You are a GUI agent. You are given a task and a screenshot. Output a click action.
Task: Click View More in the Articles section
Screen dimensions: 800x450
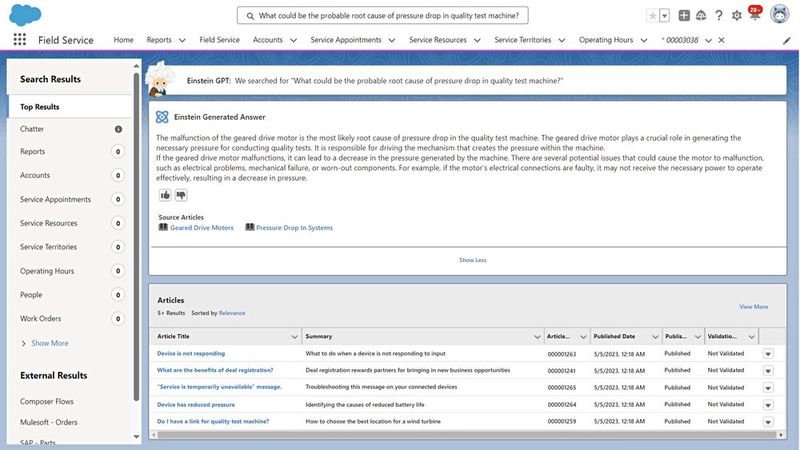tap(754, 307)
